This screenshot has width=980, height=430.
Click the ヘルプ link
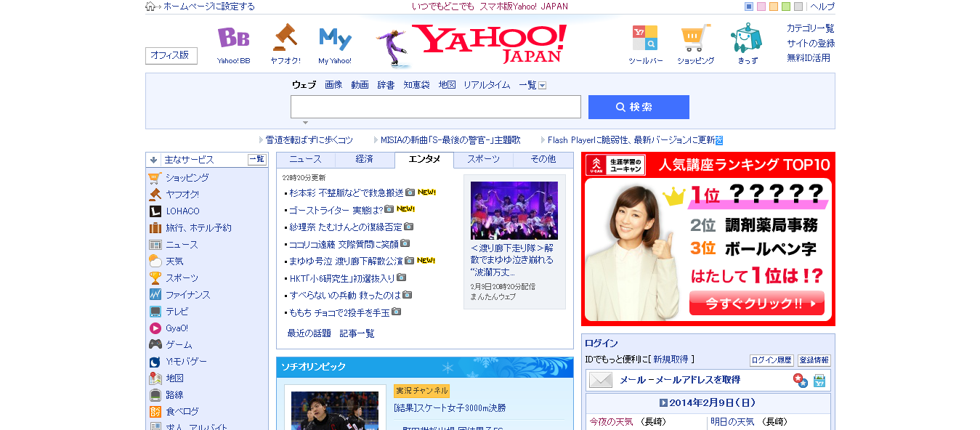(822, 7)
